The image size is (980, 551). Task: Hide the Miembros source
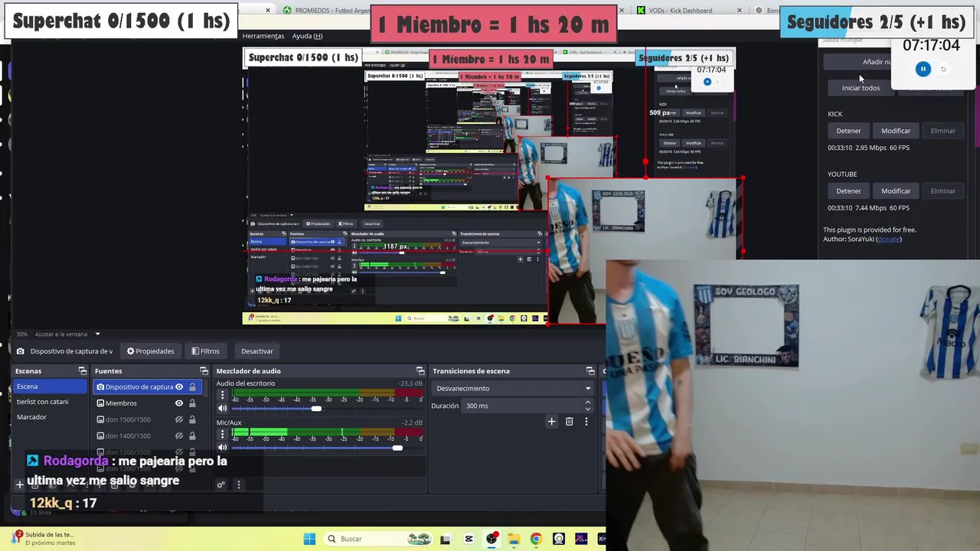[x=179, y=403]
